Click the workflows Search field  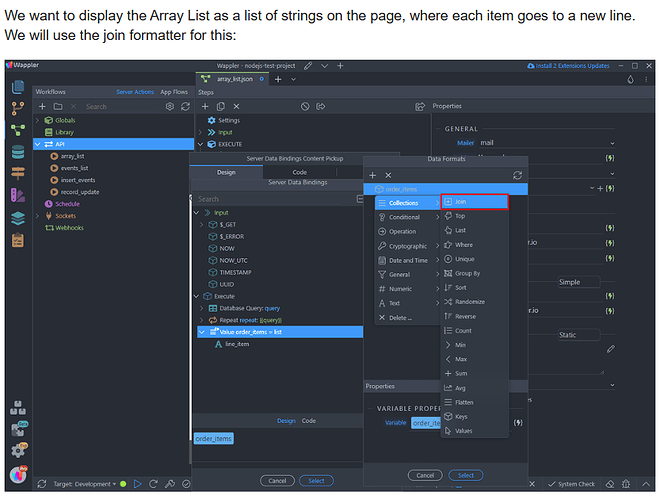click(x=121, y=106)
